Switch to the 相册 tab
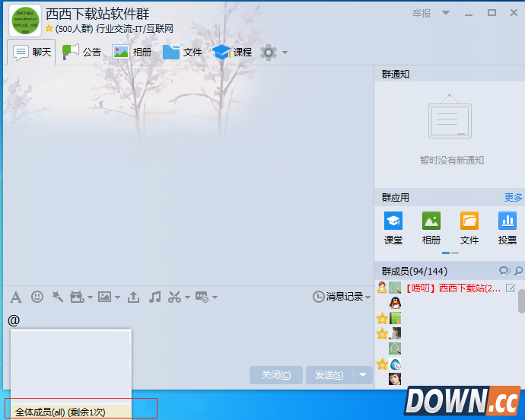This screenshot has height=420, width=525. point(132,52)
